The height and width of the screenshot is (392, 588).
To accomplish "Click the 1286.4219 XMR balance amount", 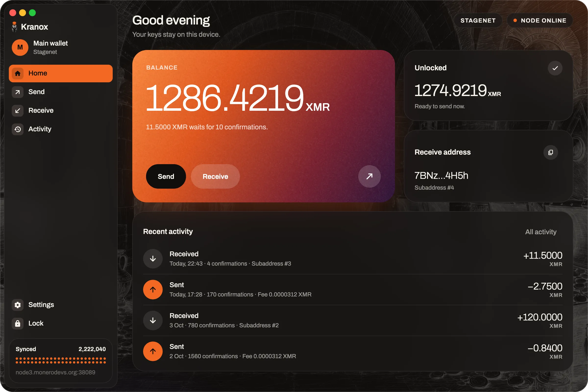I will [237, 98].
